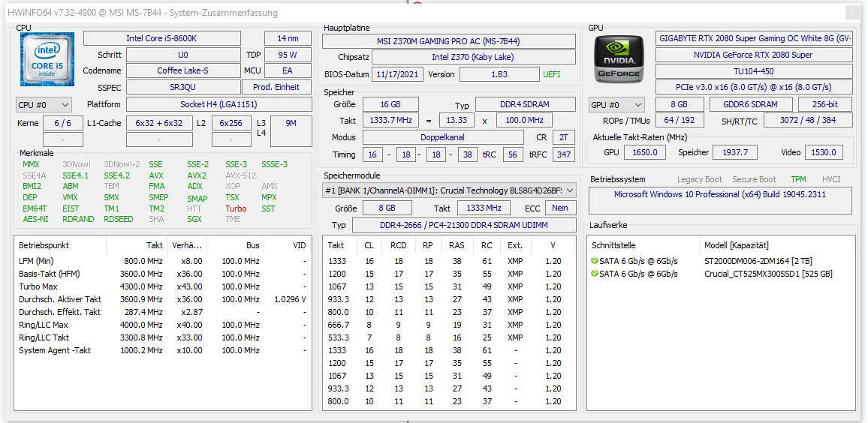Click the 14 nm process field
This screenshot has height=423, width=868.
coord(288,38)
